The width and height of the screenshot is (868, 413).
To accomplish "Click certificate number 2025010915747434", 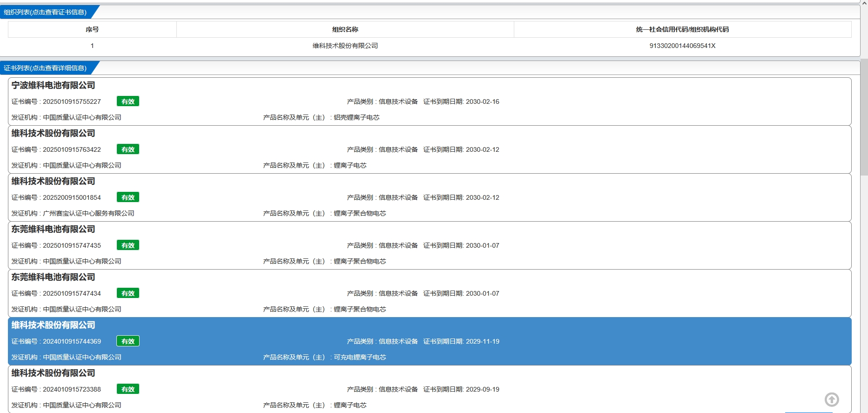I will [x=72, y=293].
